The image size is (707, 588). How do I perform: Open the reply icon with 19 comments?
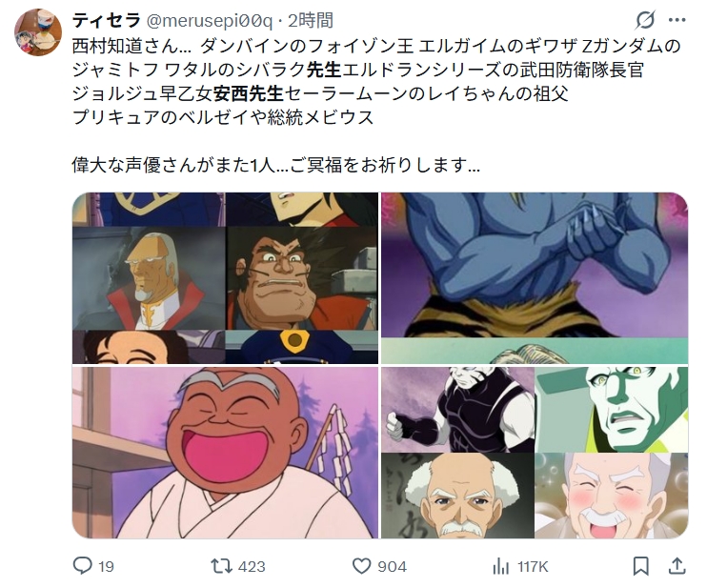83,565
